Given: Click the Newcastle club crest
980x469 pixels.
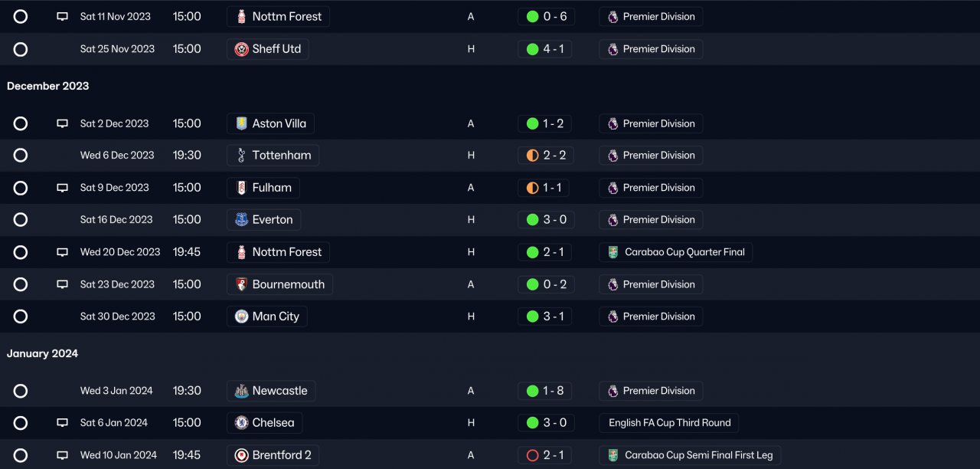Looking at the screenshot, I should pyautogui.click(x=241, y=391).
